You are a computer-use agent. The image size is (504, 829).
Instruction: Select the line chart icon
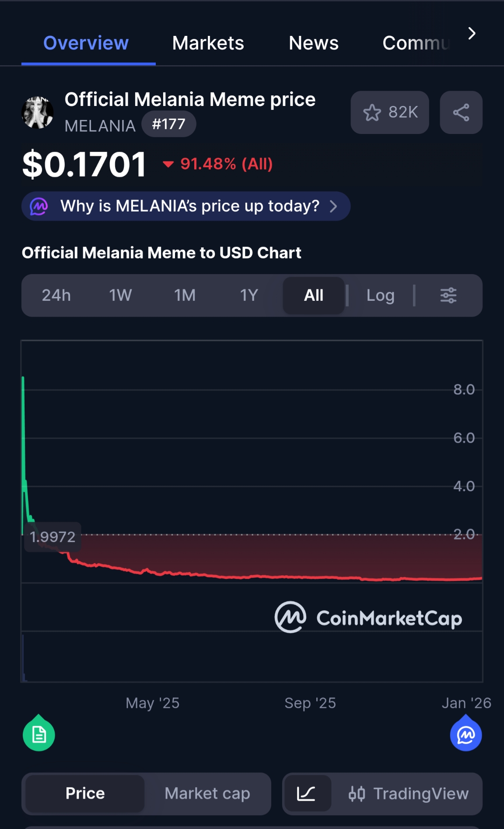[x=306, y=794]
